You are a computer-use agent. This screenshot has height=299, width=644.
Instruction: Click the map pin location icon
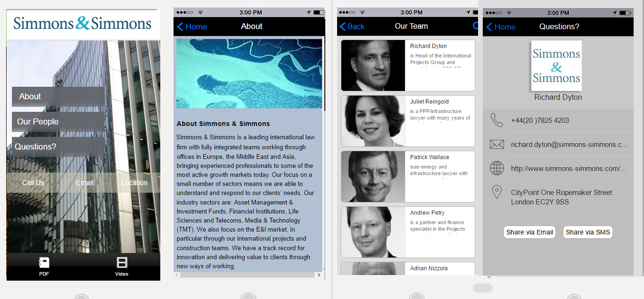click(496, 192)
